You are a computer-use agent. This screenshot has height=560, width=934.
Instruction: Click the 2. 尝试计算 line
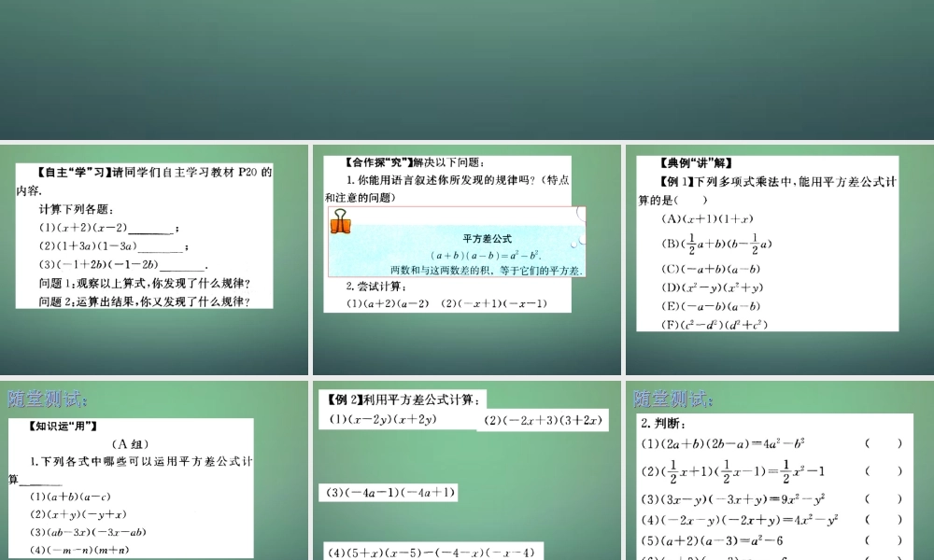click(375, 287)
